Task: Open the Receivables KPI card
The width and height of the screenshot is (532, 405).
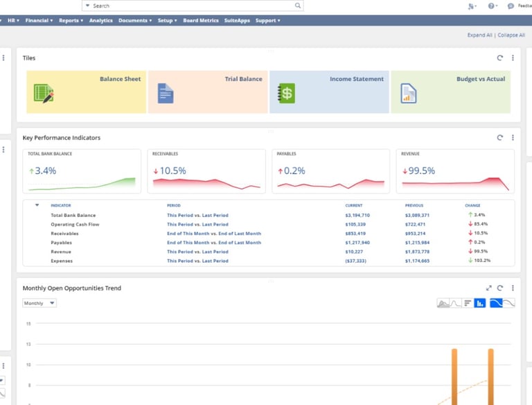Action: [x=206, y=171]
